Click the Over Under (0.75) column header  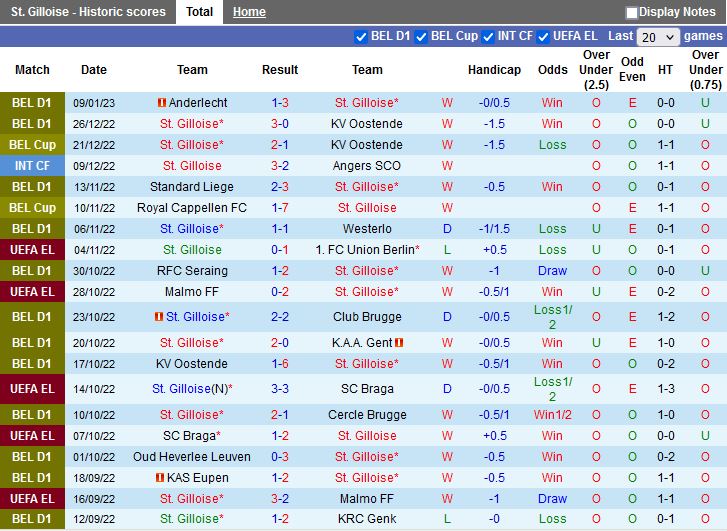(x=705, y=70)
